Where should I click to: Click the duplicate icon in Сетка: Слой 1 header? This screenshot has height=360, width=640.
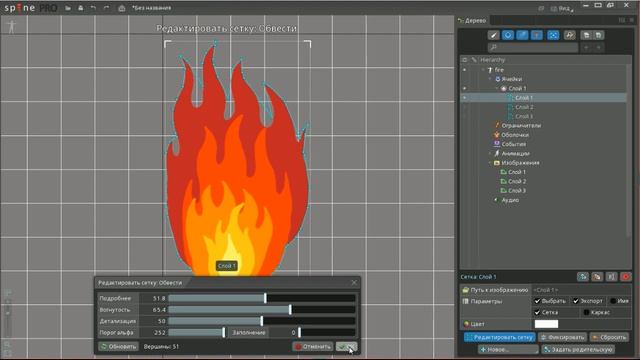597,277
